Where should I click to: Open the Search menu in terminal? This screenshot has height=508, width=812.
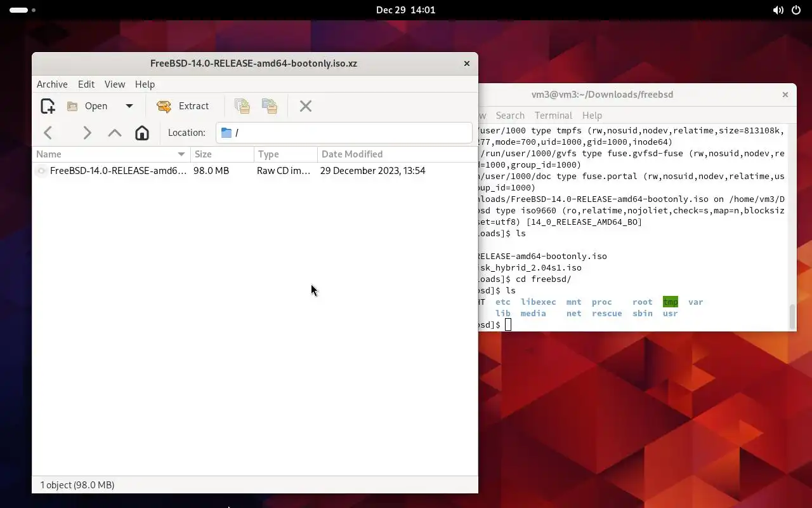[x=510, y=116]
